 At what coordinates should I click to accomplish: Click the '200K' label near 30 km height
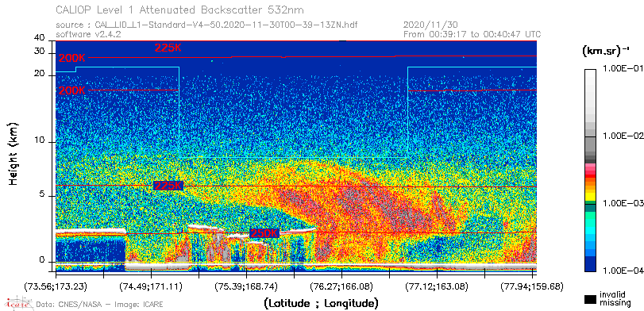72,58
